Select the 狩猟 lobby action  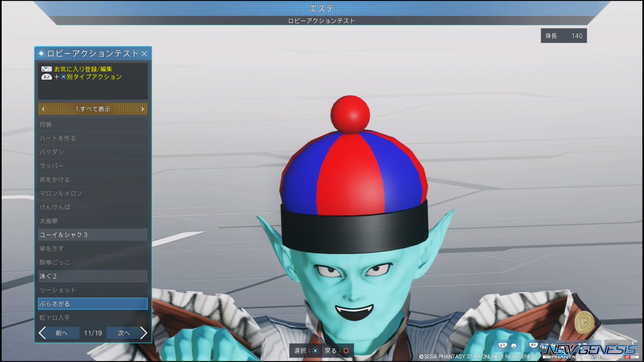pos(93,124)
